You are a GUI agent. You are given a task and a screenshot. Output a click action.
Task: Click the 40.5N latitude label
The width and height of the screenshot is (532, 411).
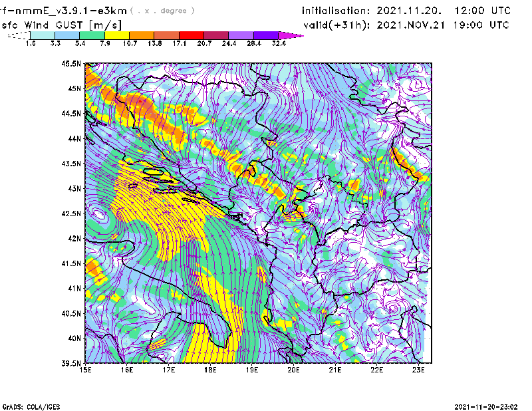[x=71, y=313]
